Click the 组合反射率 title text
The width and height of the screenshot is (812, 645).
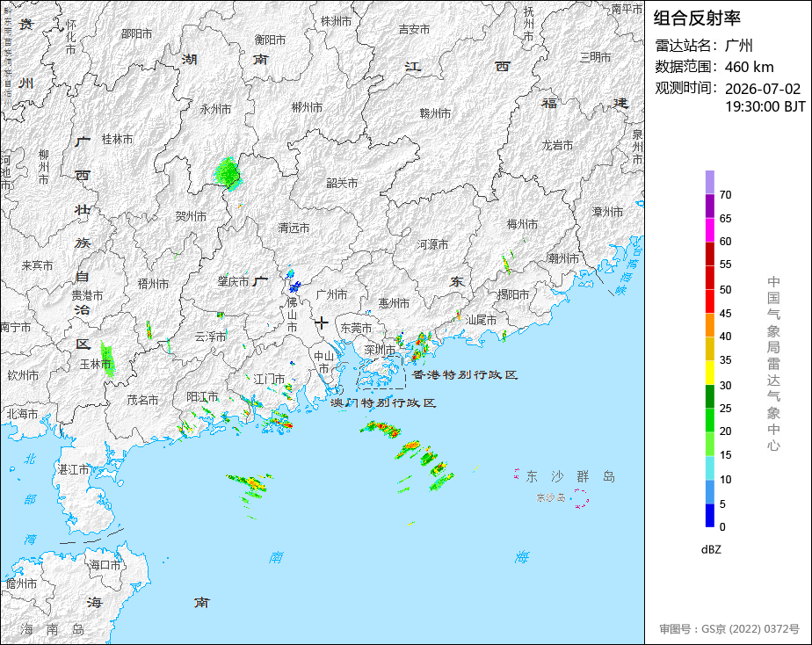pyautogui.click(x=697, y=18)
